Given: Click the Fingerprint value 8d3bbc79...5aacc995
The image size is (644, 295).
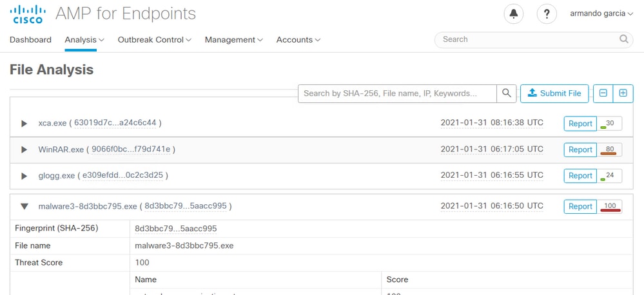Looking at the screenshot, I should click(x=176, y=229).
